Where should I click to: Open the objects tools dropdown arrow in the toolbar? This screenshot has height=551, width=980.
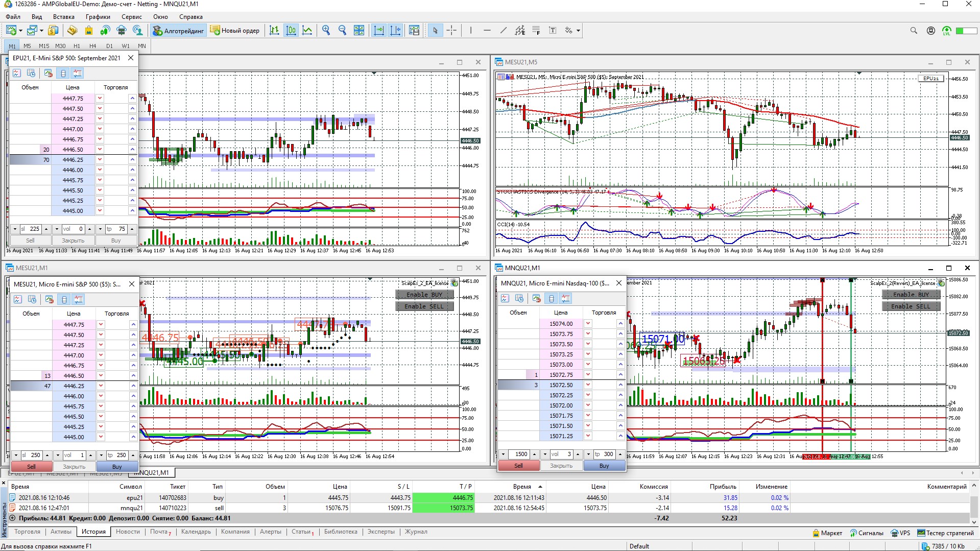578,31
